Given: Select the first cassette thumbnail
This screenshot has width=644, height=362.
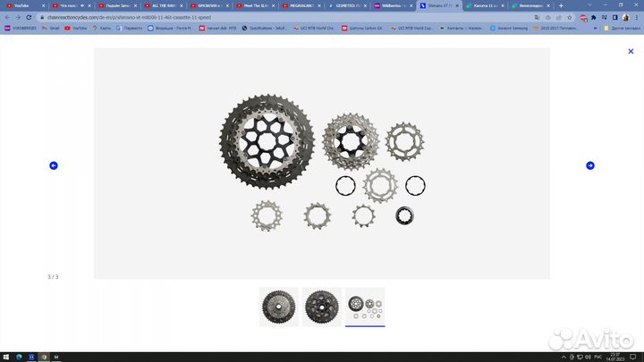Looking at the screenshot, I should point(279,307).
